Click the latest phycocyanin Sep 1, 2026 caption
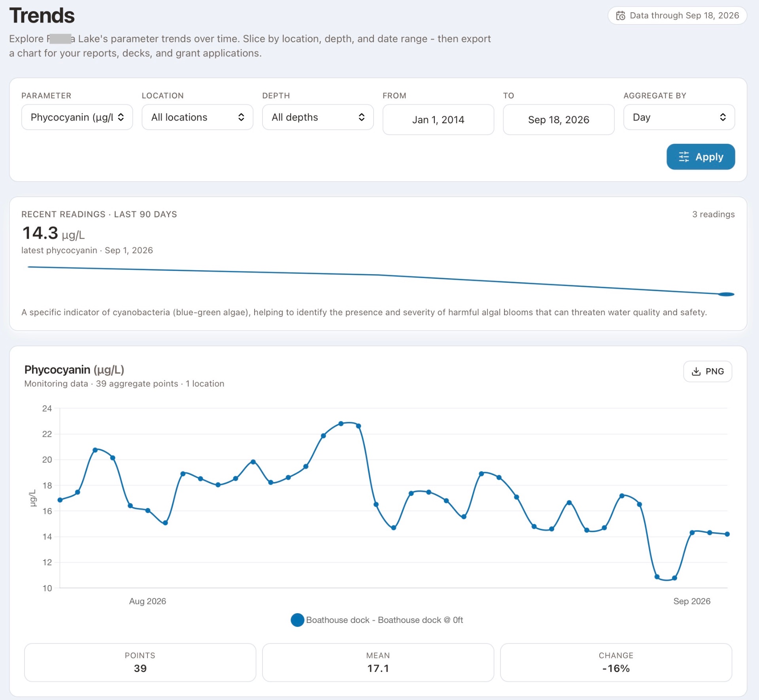The height and width of the screenshot is (700, 759). point(87,250)
